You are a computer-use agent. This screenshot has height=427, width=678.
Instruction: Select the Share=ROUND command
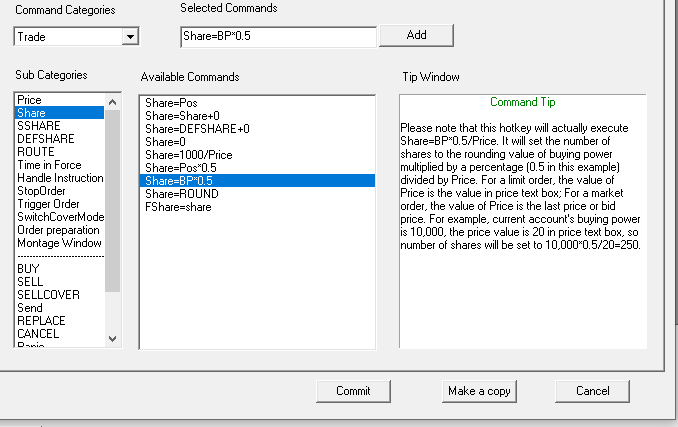(x=181, y=194)
